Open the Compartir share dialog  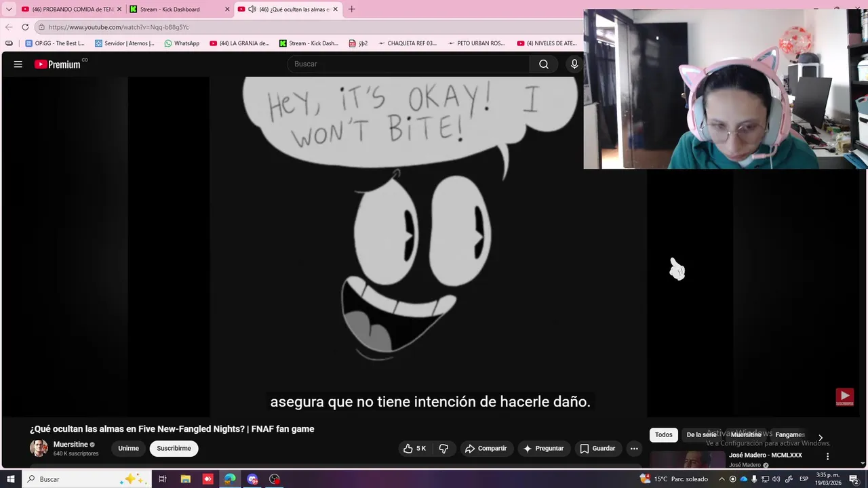click(486, 449)
